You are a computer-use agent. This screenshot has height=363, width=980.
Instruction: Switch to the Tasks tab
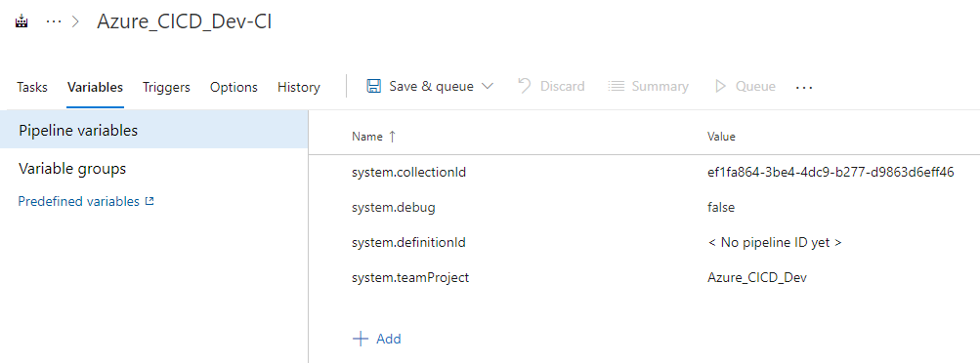coord(32,87)
